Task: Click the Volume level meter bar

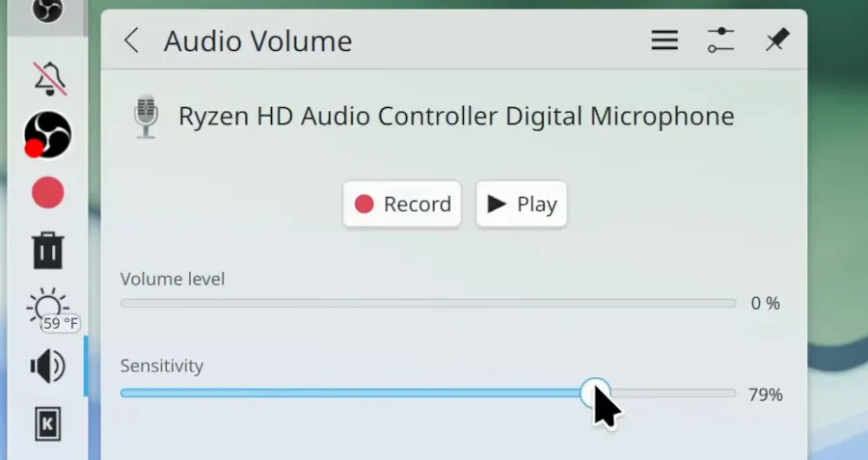Action: click(x=428, y=304)
